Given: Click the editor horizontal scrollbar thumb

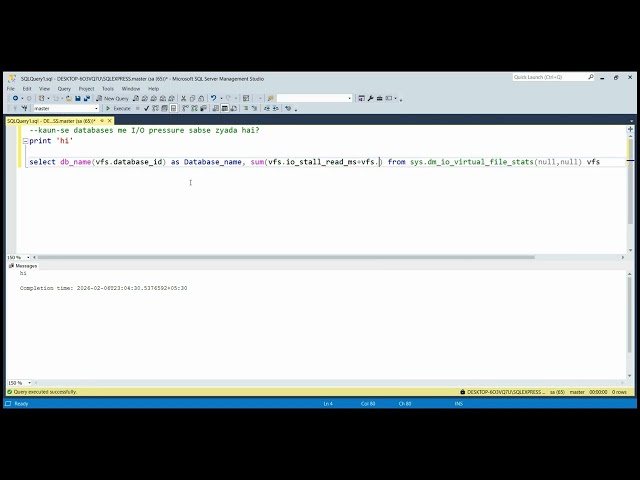Looking at the screenshot, I should click(x=286, y=258).
